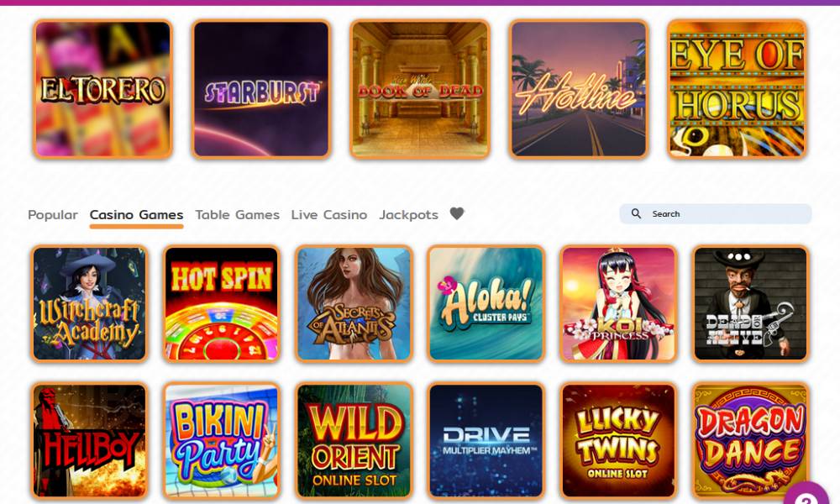Open the Table Games tab
The height and width of the screenshot is (504, 840).
click(x=238, y=215)
